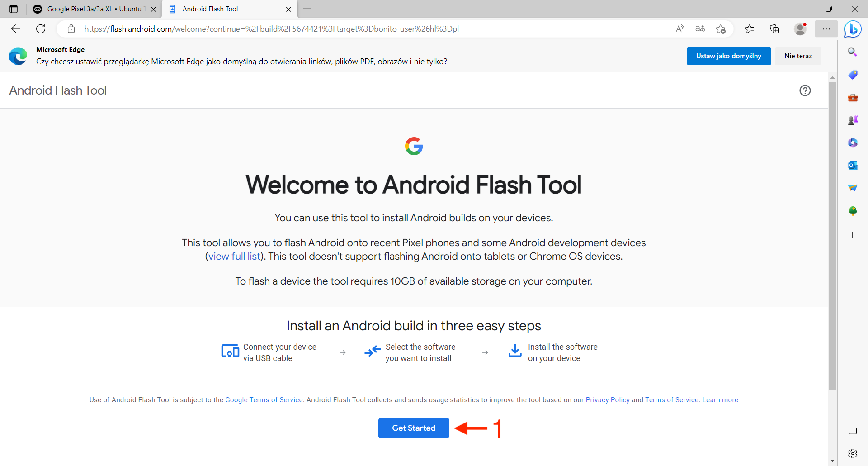Open the Outlook sidebar icon
Image resolution: width=868 pixels, height=466 pixels.
coord(853,165)
